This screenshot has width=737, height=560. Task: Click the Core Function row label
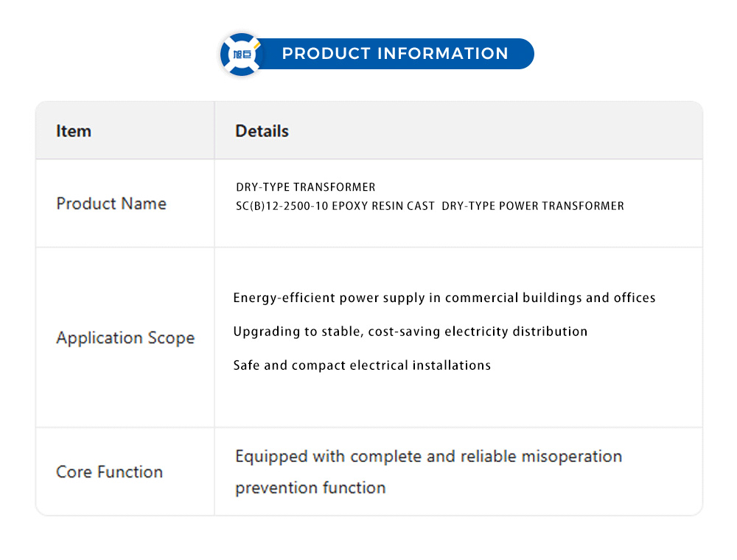pyautogui.click(x=109, y=472)
